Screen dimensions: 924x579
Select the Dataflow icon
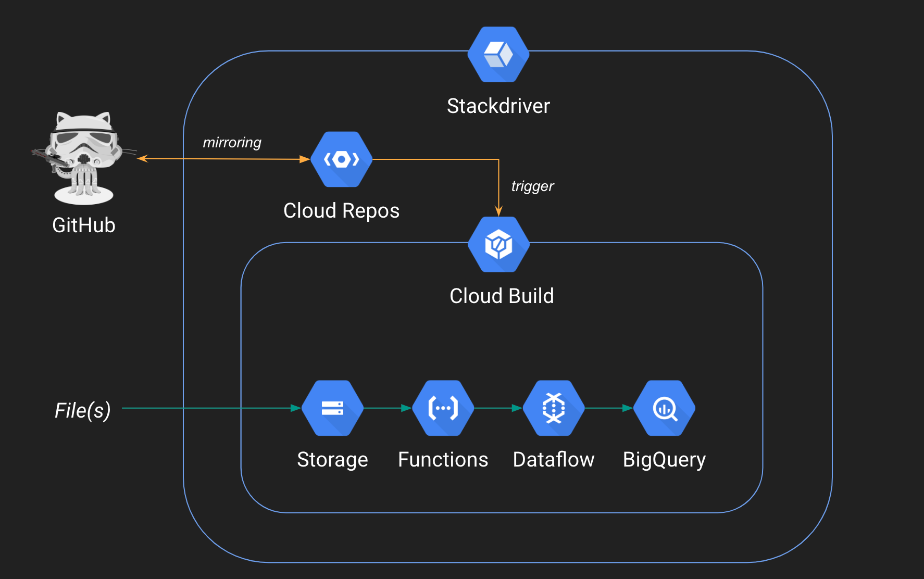(x=554, y=408)
